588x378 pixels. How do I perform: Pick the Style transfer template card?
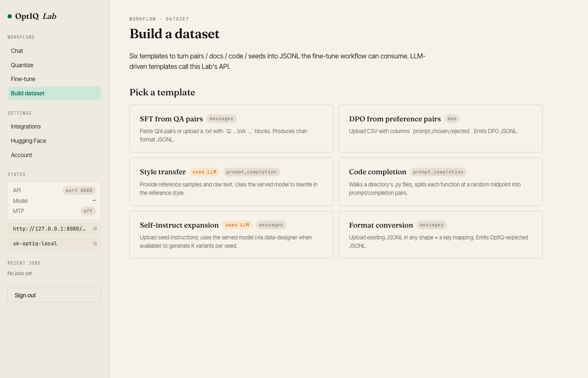click(231, 182)
